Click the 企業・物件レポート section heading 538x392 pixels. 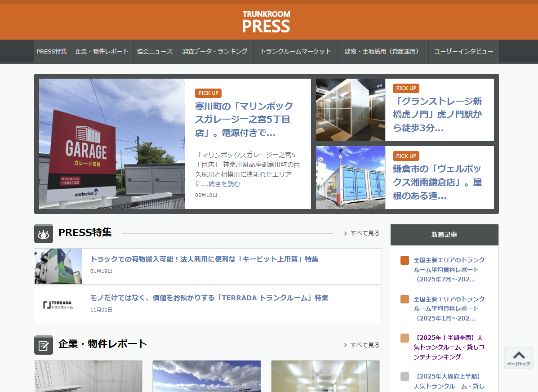click(102, 344)
